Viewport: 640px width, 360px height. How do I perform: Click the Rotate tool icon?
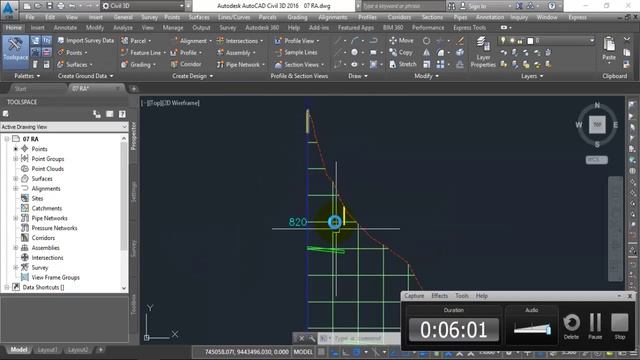426,41
